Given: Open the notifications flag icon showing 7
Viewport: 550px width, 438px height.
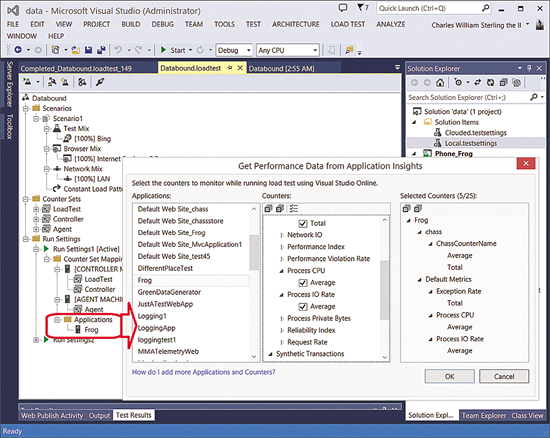Looking at the screenshot, I should (x=363, y=7).
